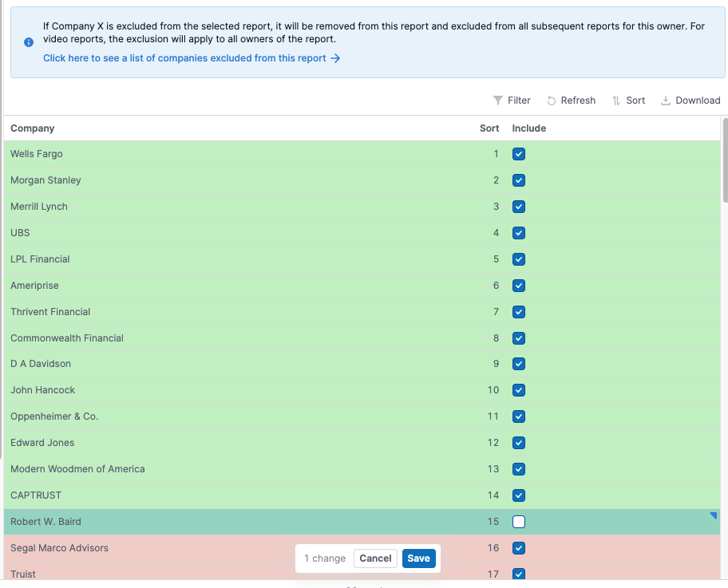This screenshot has height=588, width=728.
Task: Select the Morgan Stanley company cell
Action: [x=45, y=180]
